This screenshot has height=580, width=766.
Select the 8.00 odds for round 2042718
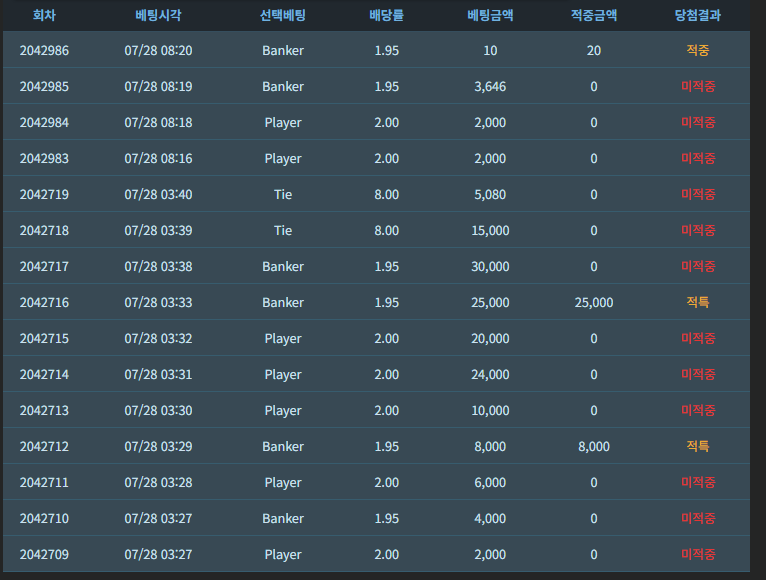pos(386,231)
